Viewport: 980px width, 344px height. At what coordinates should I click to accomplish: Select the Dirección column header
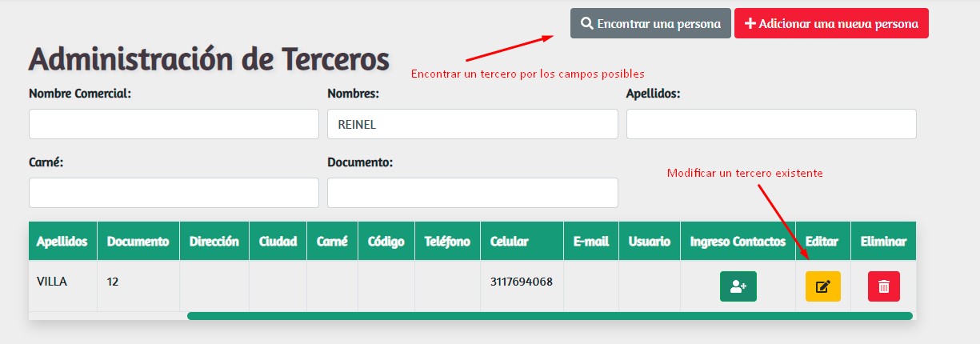pos(214,242)
